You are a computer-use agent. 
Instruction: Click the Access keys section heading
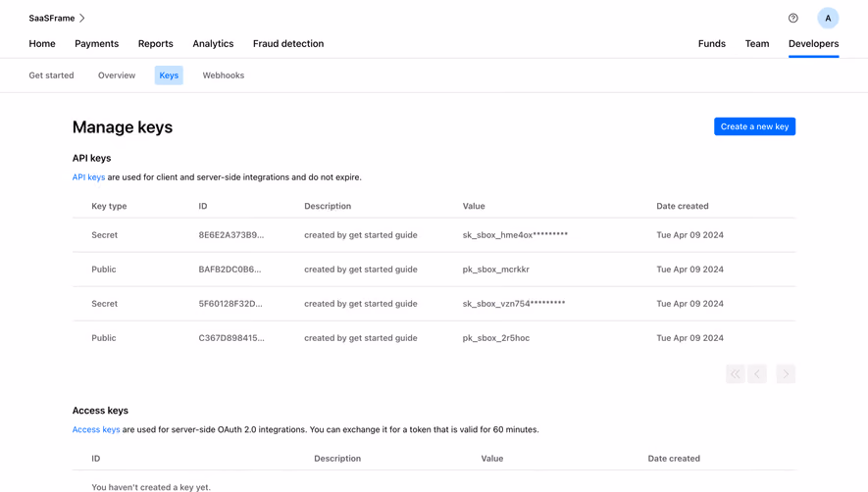100,410
